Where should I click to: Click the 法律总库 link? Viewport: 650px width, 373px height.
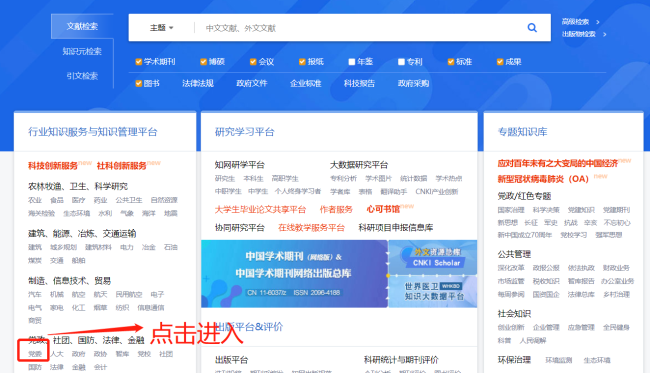coord(581,295)
